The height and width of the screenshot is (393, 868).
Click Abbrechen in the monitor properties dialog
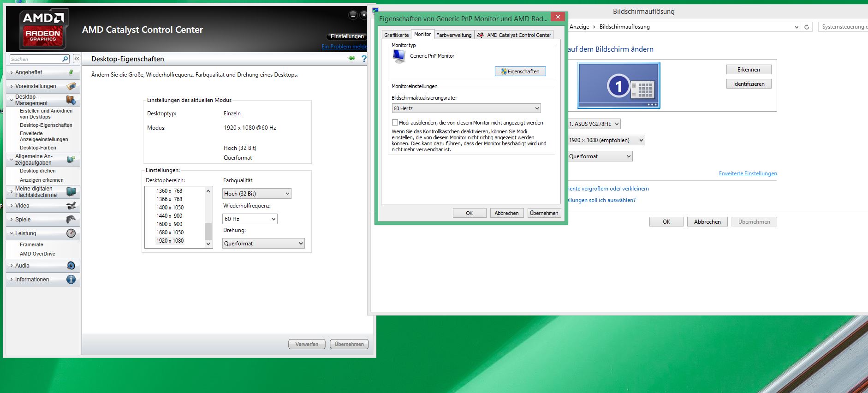pyautogui.click(x=506, y=213)
